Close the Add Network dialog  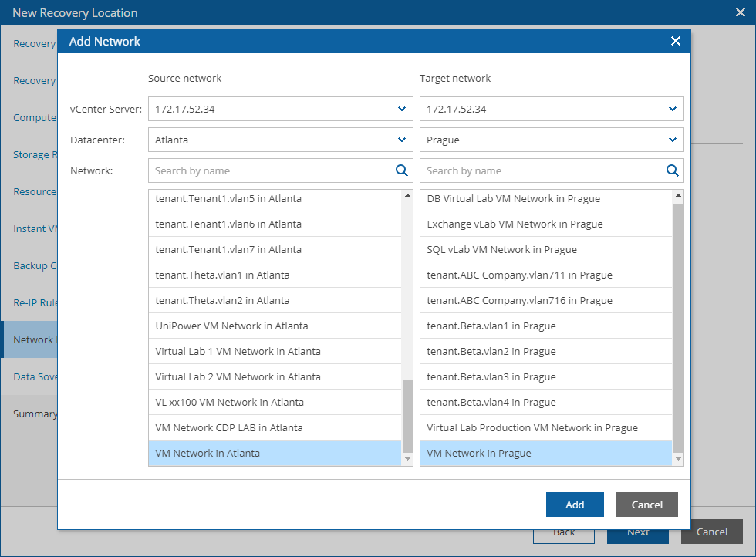click(675, 41)
